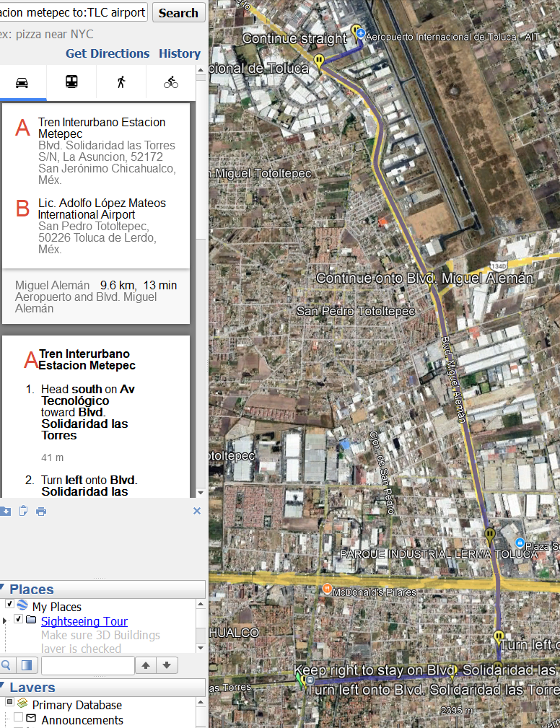Move selected place down

(x=167, y=665)
